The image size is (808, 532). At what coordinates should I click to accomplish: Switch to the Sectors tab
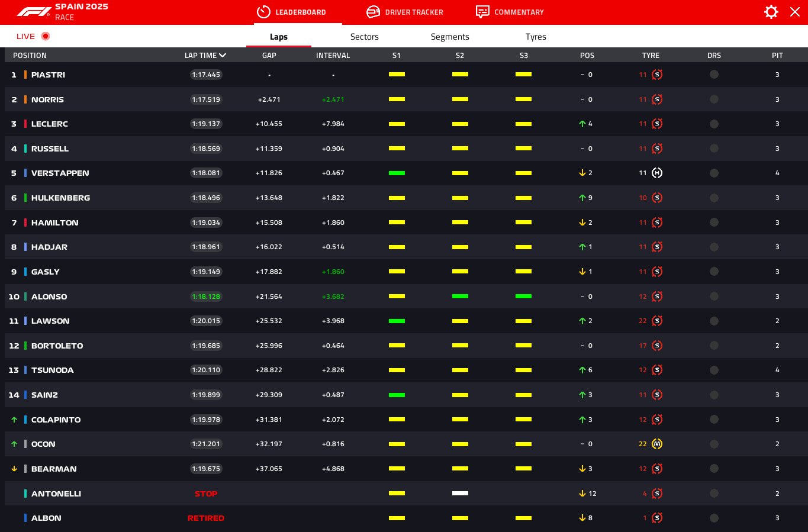[365, 37]
